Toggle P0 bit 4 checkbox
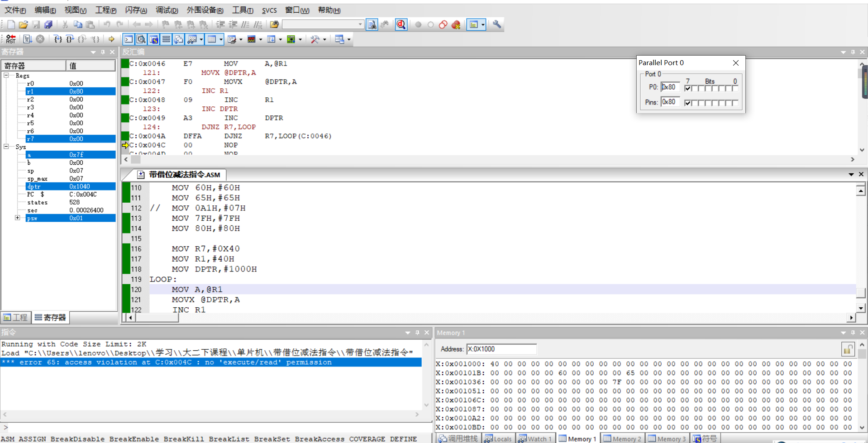This screenshot has height=443, width=868. (708, 88)
